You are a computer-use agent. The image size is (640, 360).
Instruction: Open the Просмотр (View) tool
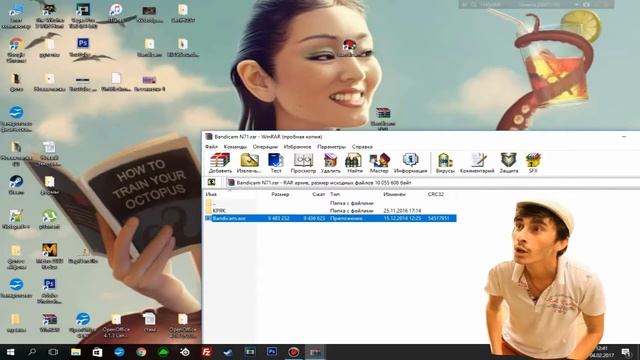tap(303, 163)
